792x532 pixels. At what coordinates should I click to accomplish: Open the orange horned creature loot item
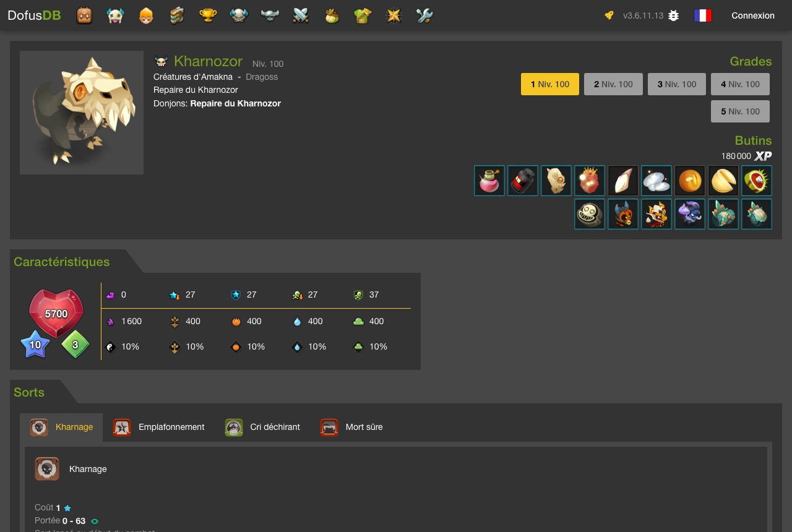pos(623,214)
